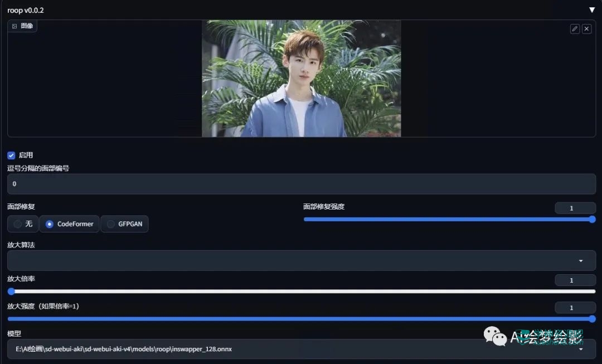Click in the 逗号分隔的面部编号 text field
The width and height of the screenshot is (602, 364).
click(301, 184)
